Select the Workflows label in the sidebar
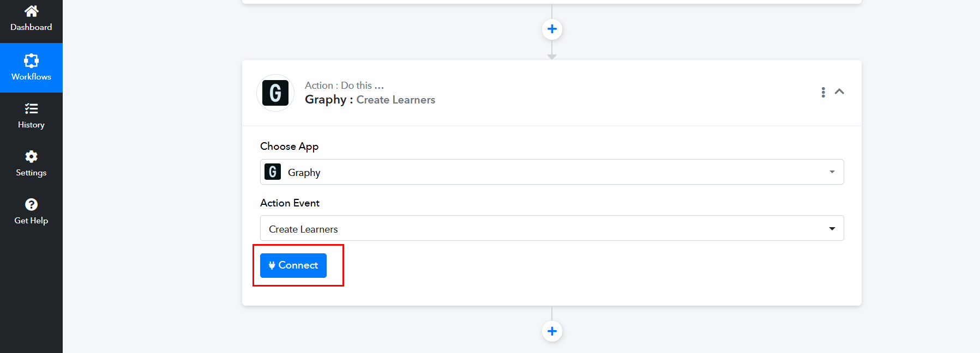Screen dimensions: 980x353 point(31,77)
